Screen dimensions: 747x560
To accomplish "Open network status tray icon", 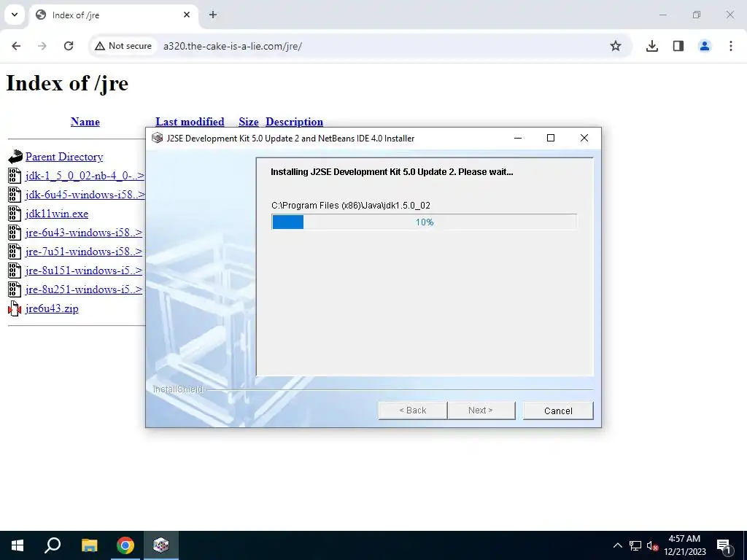I will pyautogui.click(x=635, y=545).
